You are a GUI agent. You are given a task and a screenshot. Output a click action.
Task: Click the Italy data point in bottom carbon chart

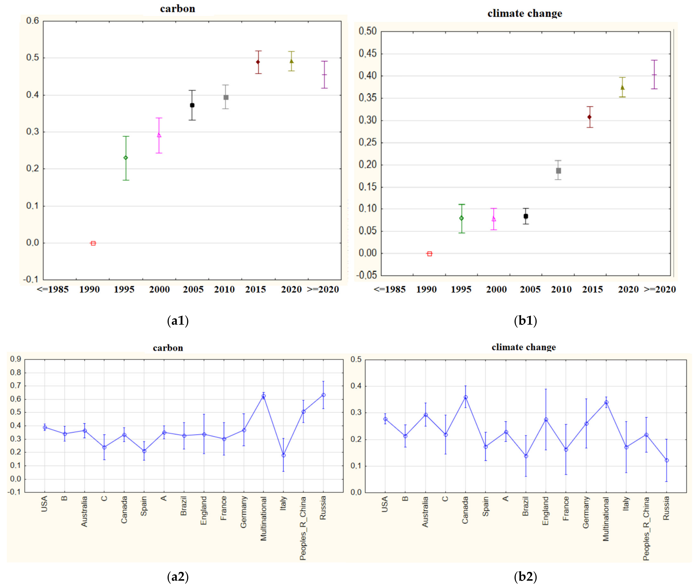tap(283, 455)
